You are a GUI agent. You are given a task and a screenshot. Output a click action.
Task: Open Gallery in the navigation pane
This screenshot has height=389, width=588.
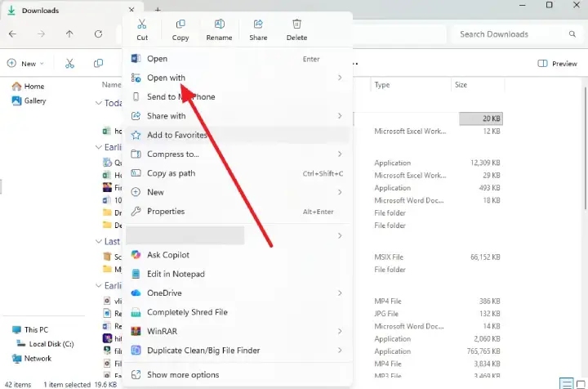pyautogui.click(x=29, y=101)
